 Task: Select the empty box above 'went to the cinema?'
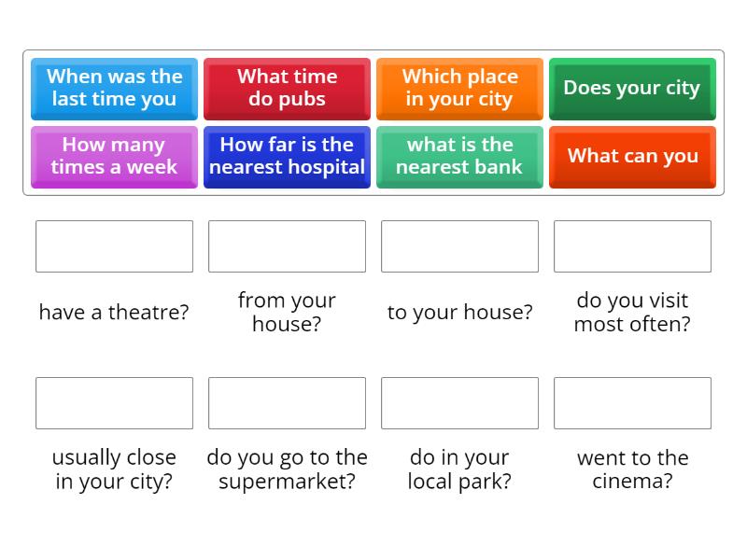click(x=632, y=403)
